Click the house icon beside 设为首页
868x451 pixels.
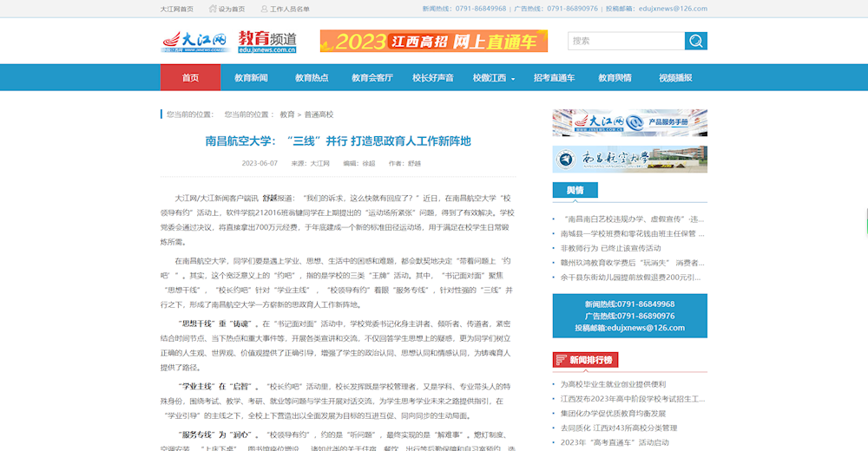coord(213,9)
